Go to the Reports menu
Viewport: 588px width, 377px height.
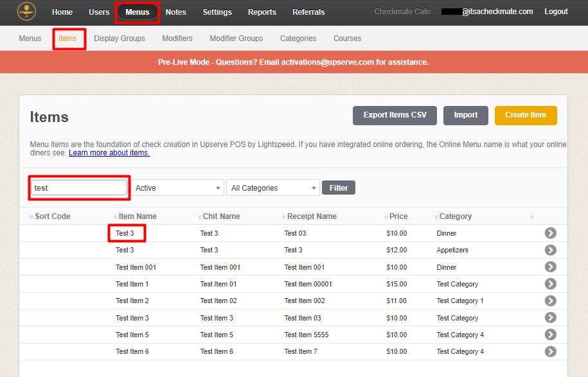[262, 12]
